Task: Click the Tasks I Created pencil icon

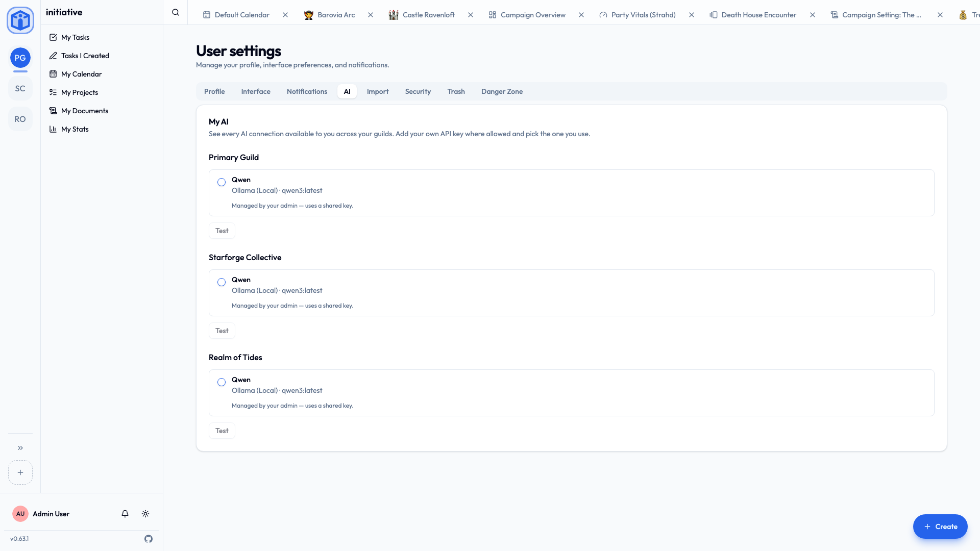Action: pos(53,56)
